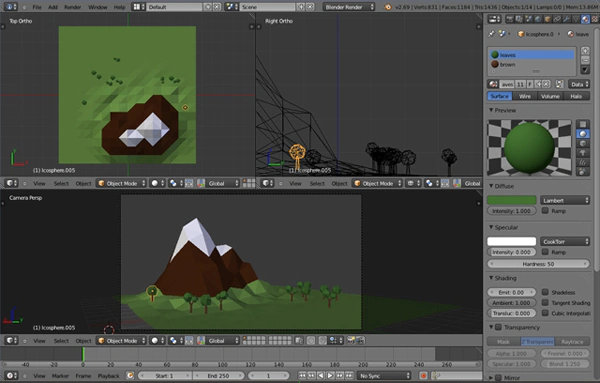Open Object Mode dropdown in Right Ortho view
The height and width of the screenshot is (383, 600).
tap(377, 183)
